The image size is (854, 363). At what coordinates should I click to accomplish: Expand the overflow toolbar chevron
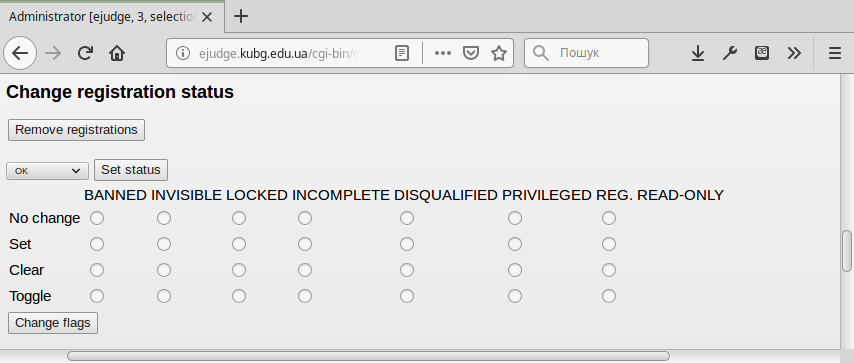pos(794,53)
